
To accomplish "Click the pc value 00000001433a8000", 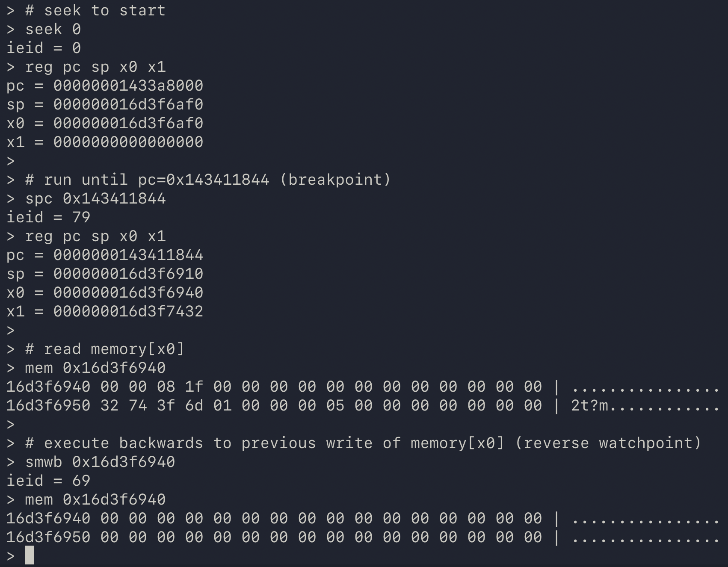I will (128, 86).
